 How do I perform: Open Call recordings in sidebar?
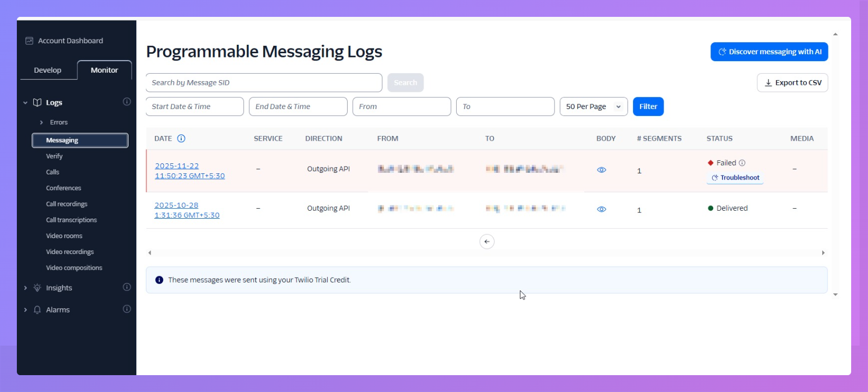[x=66, y=204]
